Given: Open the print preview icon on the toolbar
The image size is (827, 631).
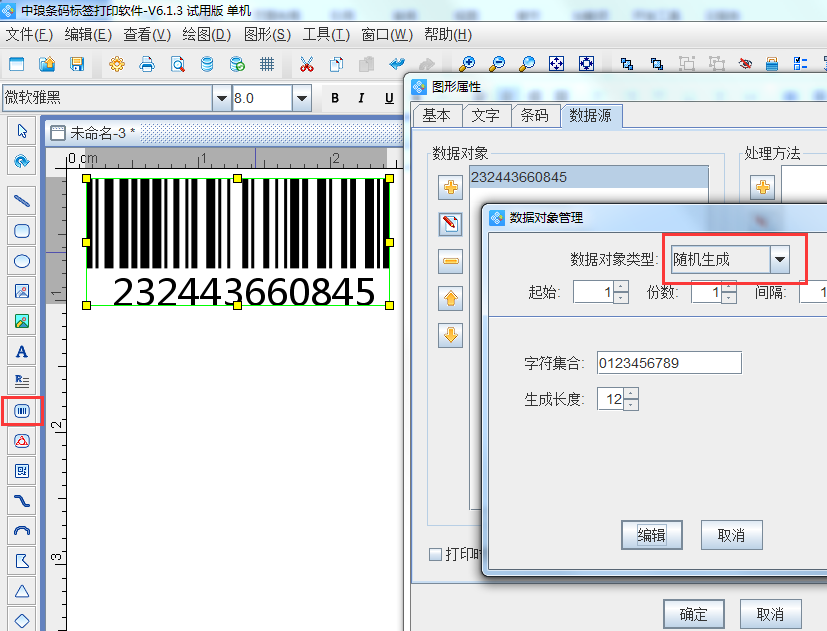Looking at the screenshot, I should pyautogui.click(x=176, y=63).
